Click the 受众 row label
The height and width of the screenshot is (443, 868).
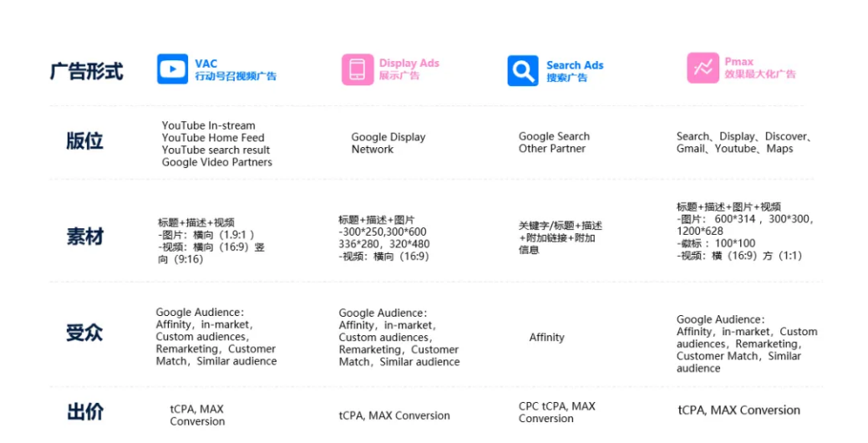85,334
